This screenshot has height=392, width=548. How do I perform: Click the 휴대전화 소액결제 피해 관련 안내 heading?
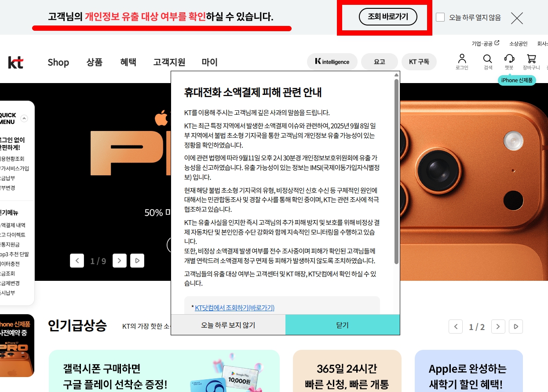pyautogui.click(x=253, y=92)
